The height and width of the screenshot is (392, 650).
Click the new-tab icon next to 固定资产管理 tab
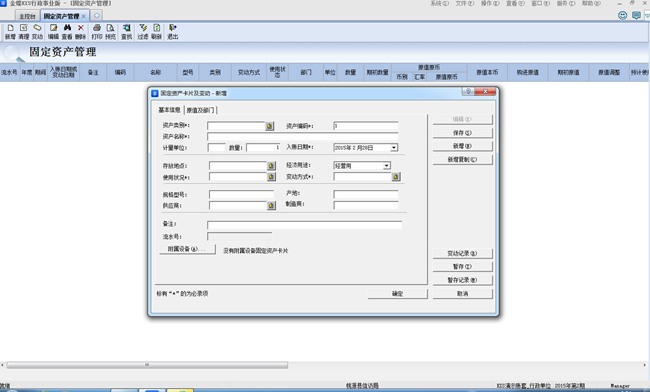[97, 16]
